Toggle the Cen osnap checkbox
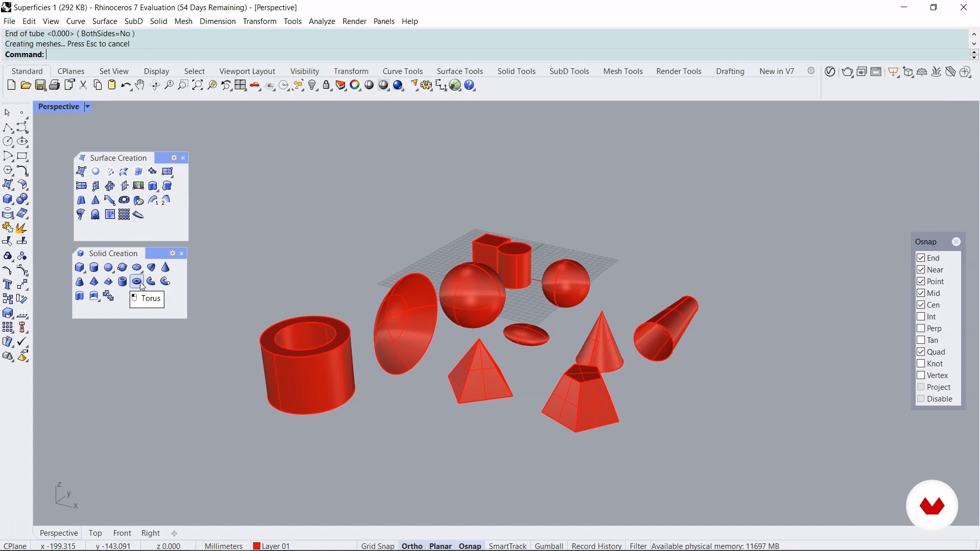This screenshot has width=980, height=551. tap(921, 305)
